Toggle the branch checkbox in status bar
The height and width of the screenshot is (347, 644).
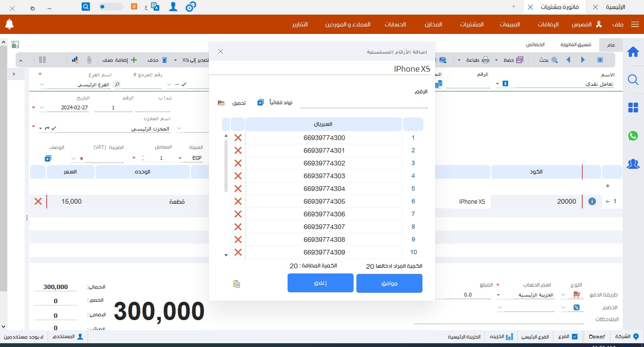click(x=574, y=337)
